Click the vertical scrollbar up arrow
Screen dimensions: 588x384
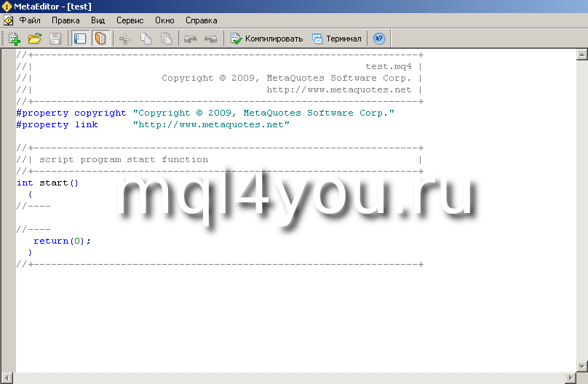click(x=581, y=55)
